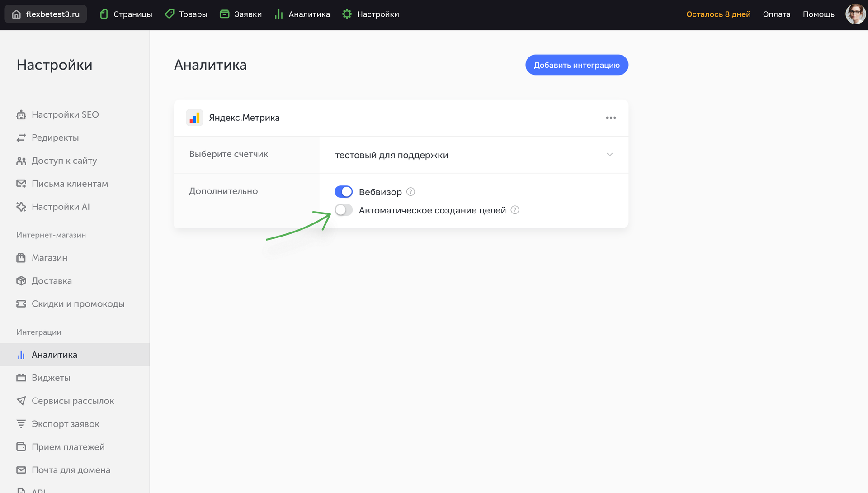Screen dimensions: 868x493
Task: Open Виджеты integrations section
Action: (51, 378)
